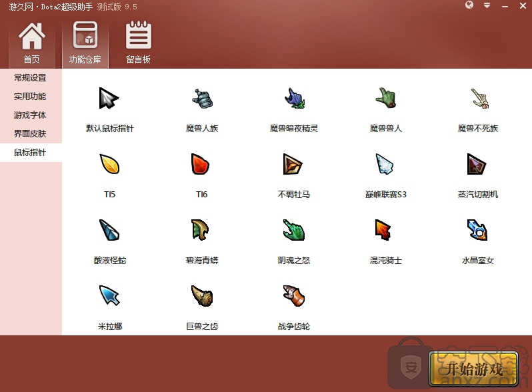Select the 米拉娜 blue arrow cursor
Image resolution: width=532 pixels, height=392 pixels.
(109, 295)
